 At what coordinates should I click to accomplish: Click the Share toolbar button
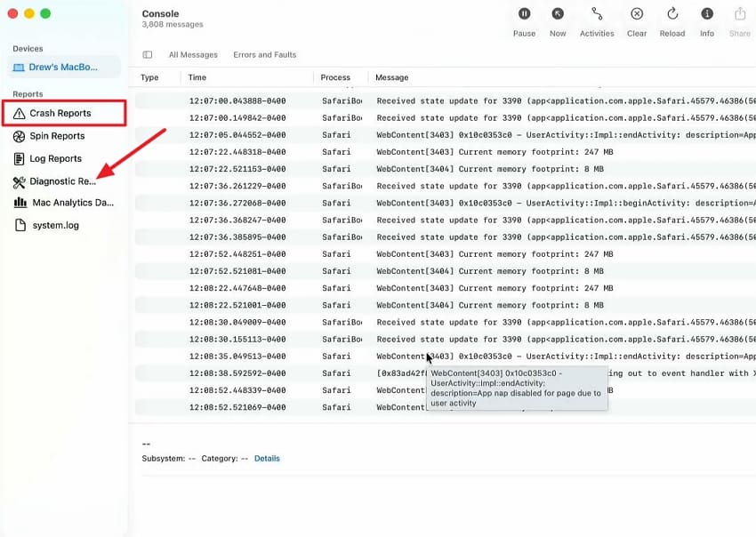[740, 21]
